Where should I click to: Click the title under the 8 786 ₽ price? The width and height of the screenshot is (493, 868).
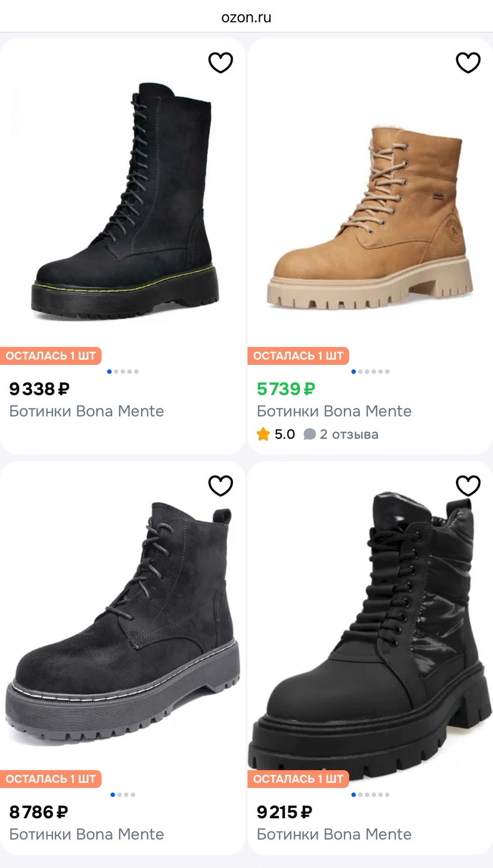[87, 834]
